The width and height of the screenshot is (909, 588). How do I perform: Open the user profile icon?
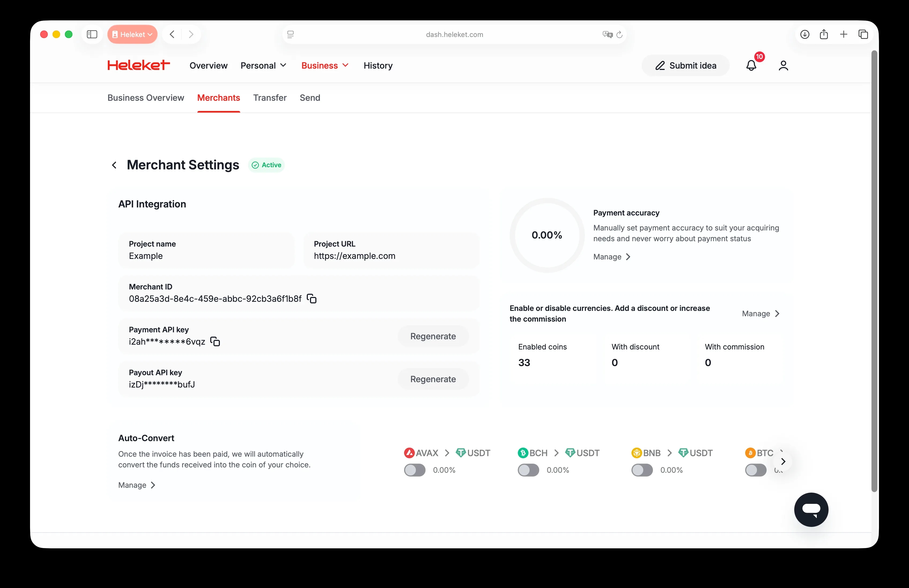coord(783,66)
